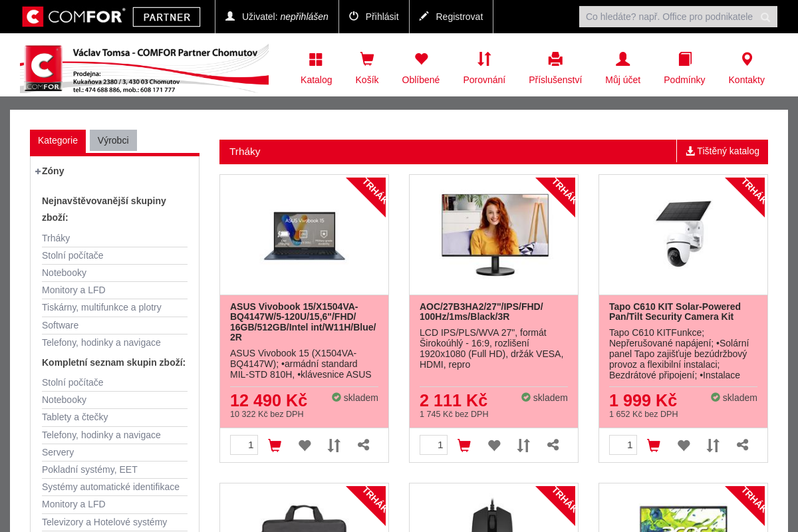The width and height of the screenshot is (798, 532).
Task: Open the Trháky category link
Action: point(56,238)
